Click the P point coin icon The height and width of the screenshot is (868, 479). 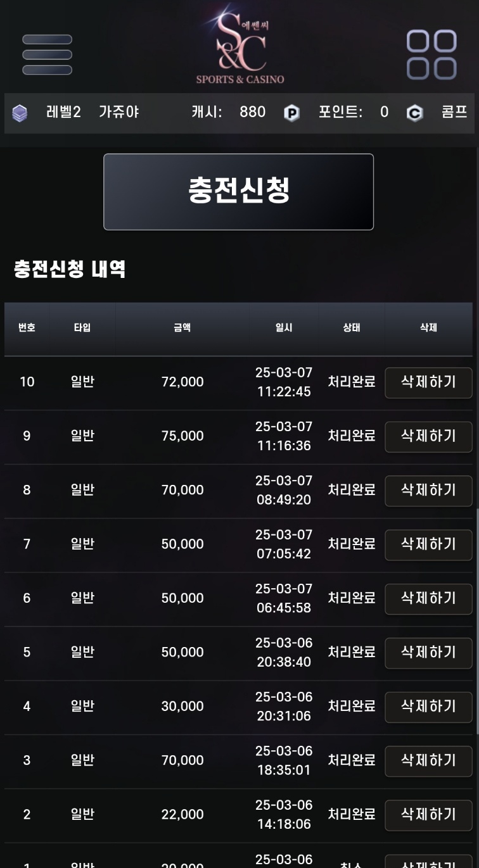[291, 113]
